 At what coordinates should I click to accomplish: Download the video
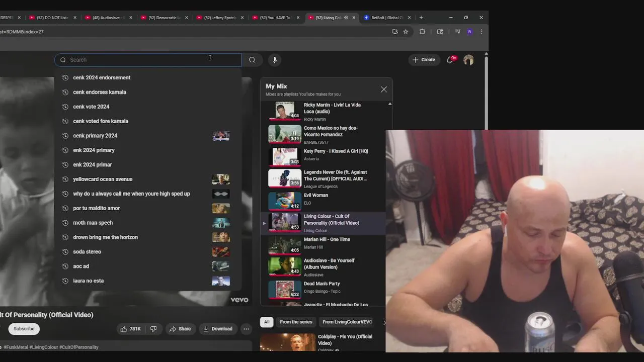point(217,329)
